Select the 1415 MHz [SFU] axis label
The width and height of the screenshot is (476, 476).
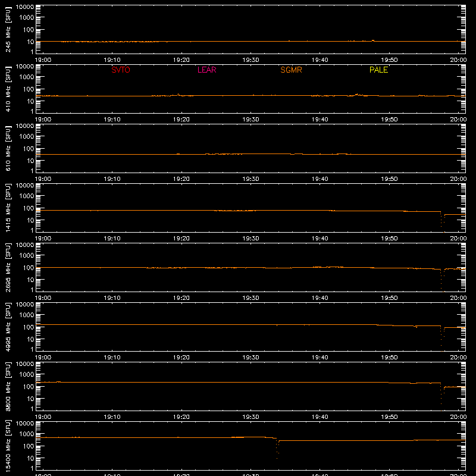point(8,208)
